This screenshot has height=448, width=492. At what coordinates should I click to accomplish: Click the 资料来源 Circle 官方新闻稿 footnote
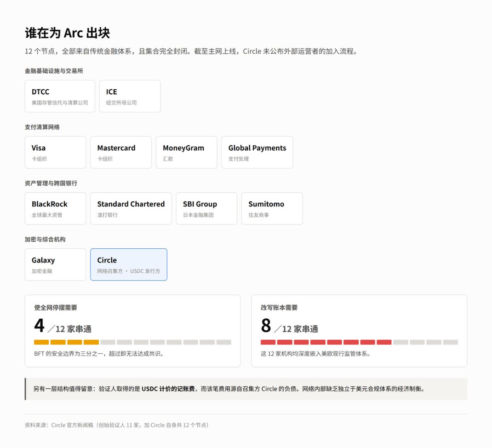(117, 425)
